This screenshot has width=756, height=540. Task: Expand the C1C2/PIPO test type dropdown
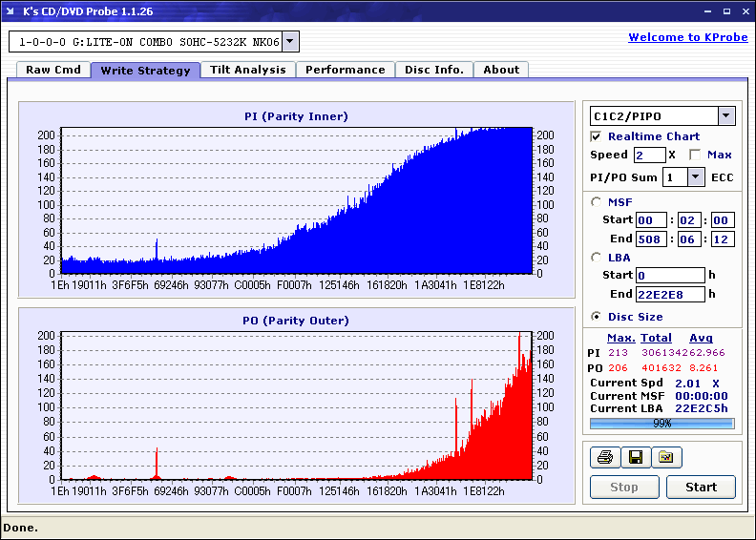tap(726, 115)
